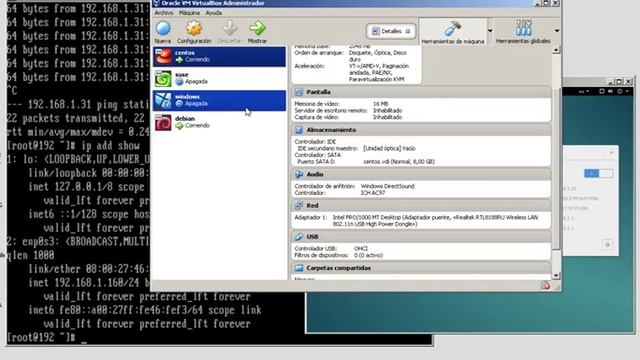Click the icon in VirtualBox status bar corner
Image resolution: width=640 pixels, height=360 pixels.
(x=546, y=285)
